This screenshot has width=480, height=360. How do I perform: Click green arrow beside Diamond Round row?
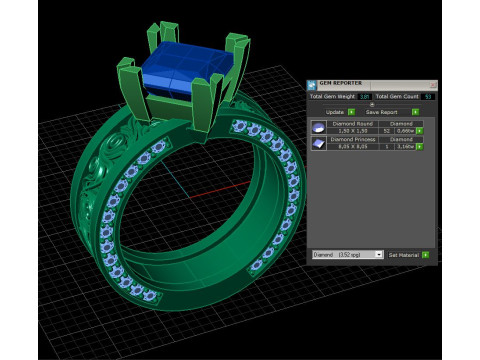420,131
